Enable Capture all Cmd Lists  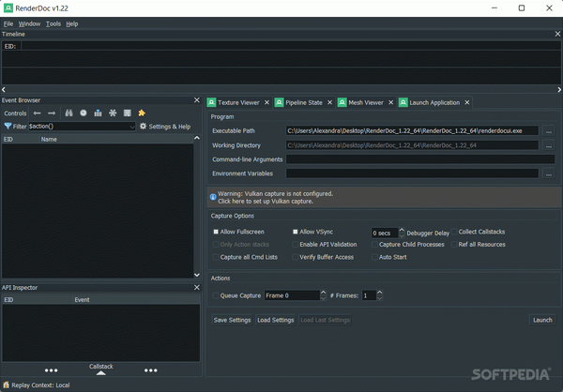(216, 257)
